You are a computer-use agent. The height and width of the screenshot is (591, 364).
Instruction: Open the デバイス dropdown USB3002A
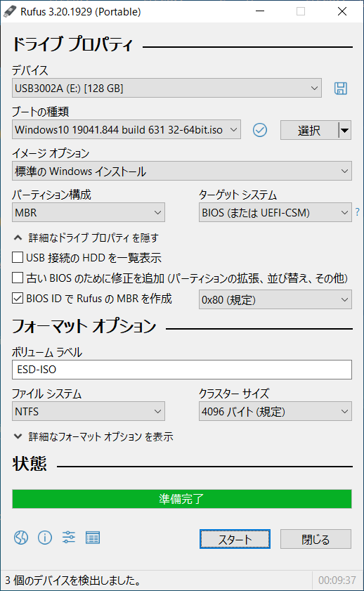tap(167, 89)
